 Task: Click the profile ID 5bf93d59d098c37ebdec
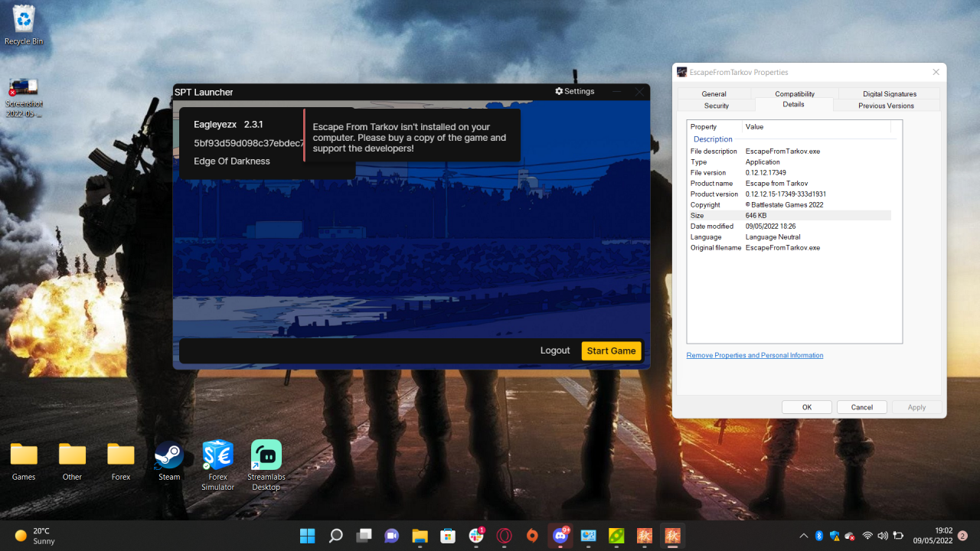coord(250,143)
